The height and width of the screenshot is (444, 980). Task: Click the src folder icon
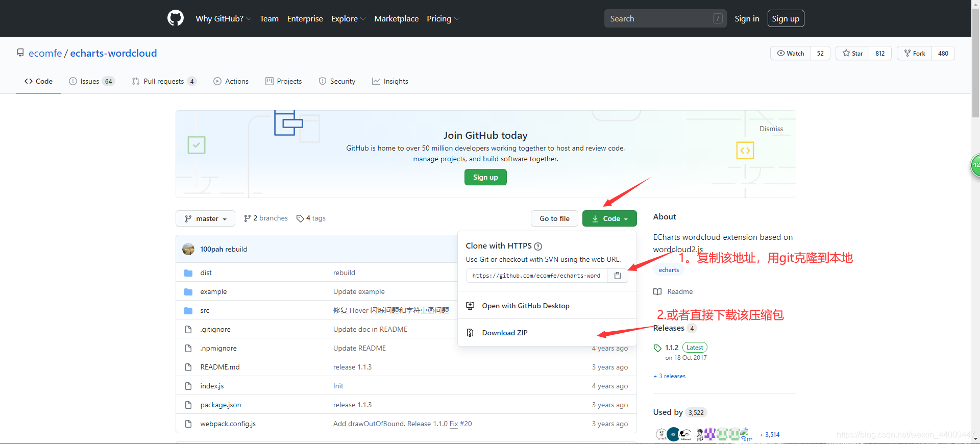point(188,311)
